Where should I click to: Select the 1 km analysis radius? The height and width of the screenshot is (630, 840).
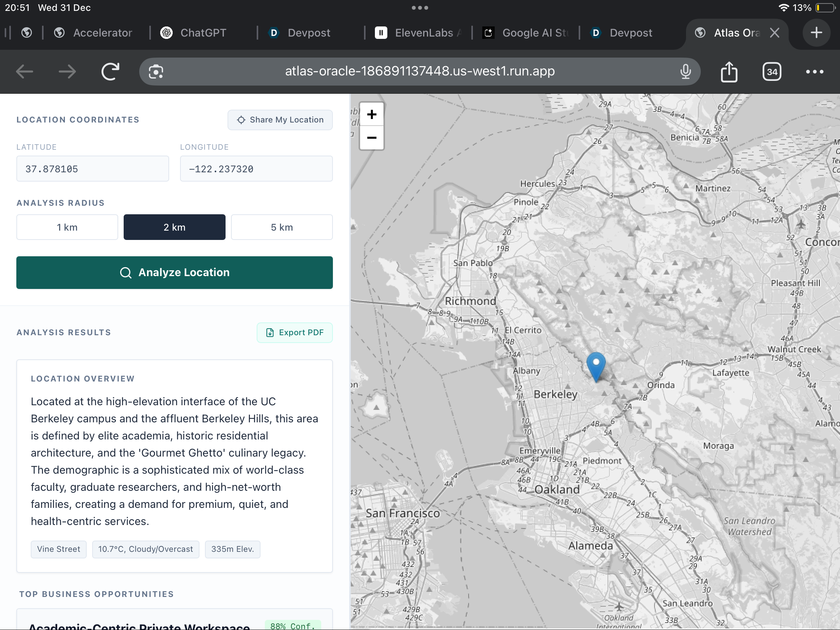pyautogui.click(x=67, y=227)
